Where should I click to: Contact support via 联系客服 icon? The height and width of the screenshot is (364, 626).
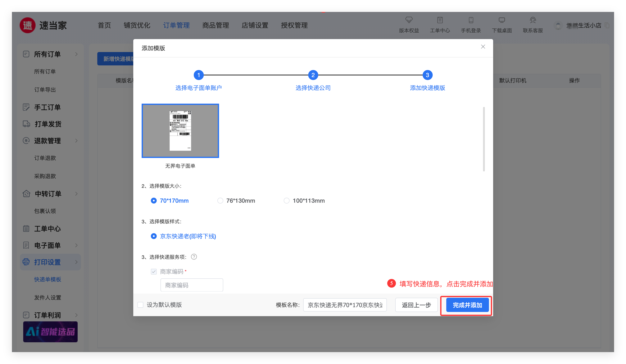click(533, 20)
